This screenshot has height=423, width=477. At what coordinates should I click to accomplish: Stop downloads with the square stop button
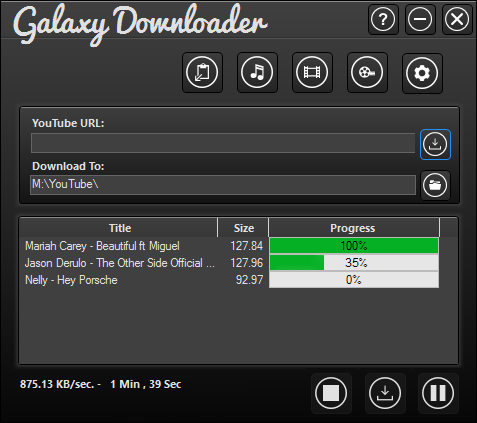coord(331,393)
